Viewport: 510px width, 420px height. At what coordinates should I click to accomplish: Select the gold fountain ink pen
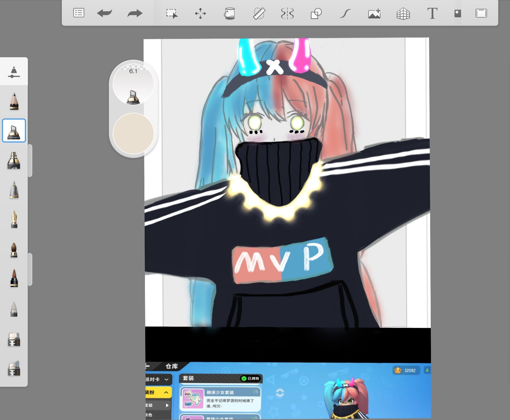click(x=14, y=219)
